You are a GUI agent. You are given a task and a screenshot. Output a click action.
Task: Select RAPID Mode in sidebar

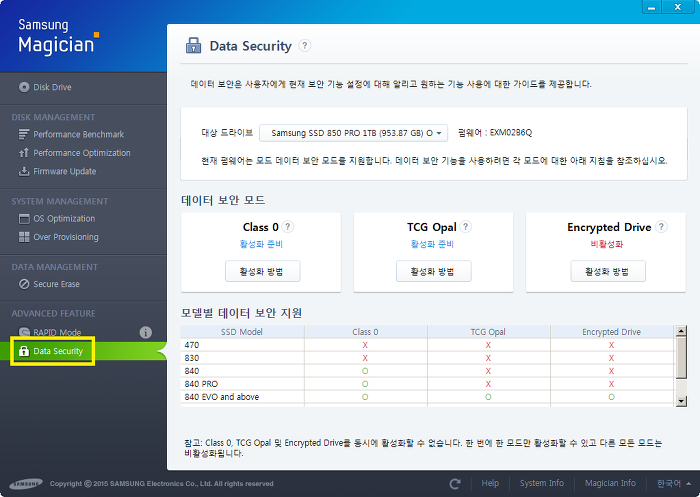(x=50, y=333)
